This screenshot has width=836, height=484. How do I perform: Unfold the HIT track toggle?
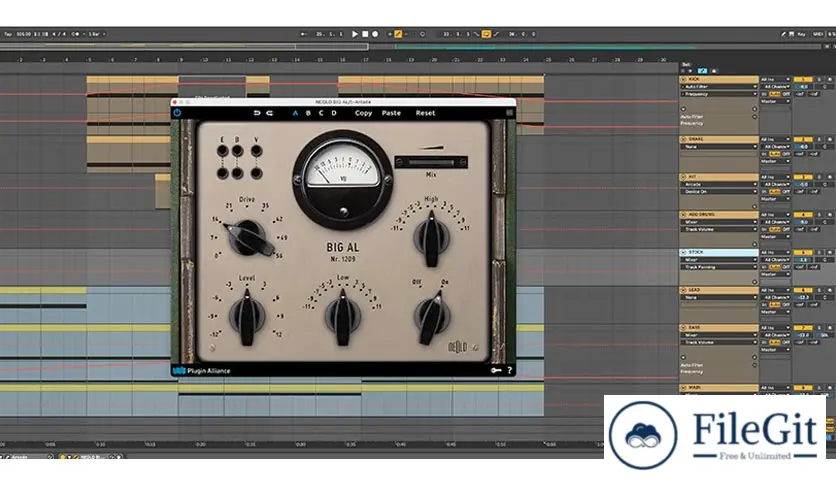coord(684,177)
